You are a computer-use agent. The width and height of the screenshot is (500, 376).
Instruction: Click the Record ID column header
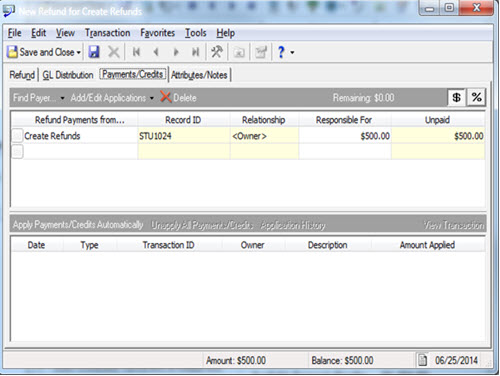click(x=183, y=120)
